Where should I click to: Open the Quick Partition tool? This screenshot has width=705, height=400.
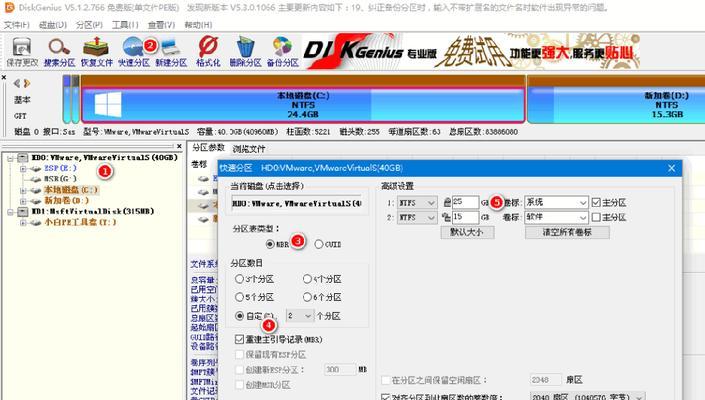coord(134,52)
